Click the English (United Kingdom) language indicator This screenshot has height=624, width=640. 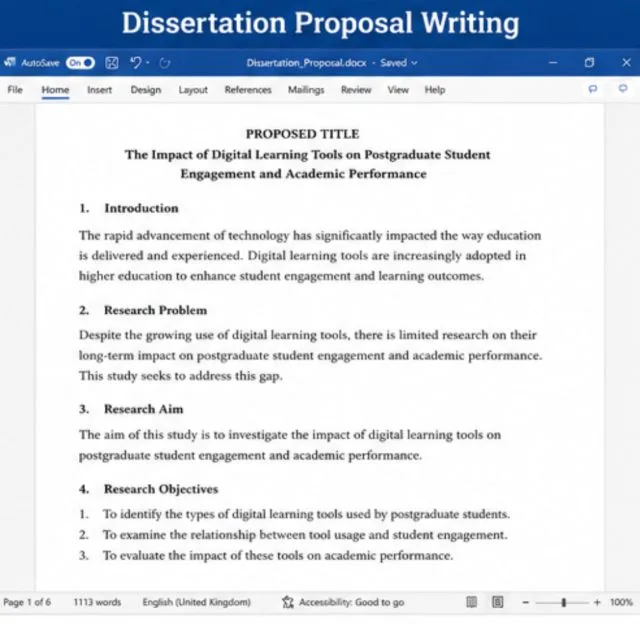[x=196, y=602]
